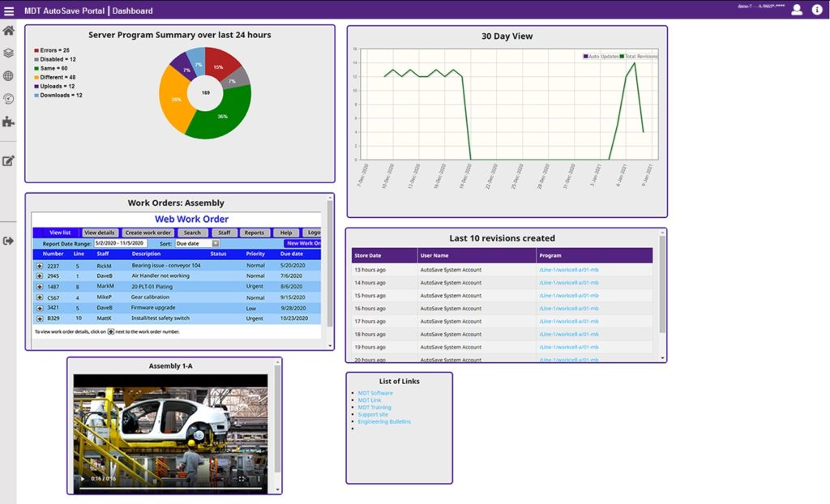
Task: Expand work order 1487 plus icon
Action: point(39,287)
